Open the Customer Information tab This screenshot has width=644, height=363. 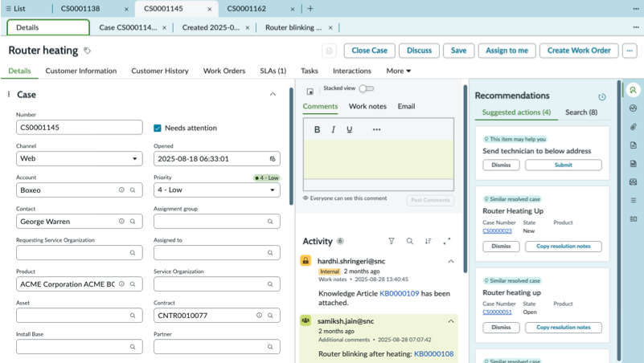click(x=81, y=71)
